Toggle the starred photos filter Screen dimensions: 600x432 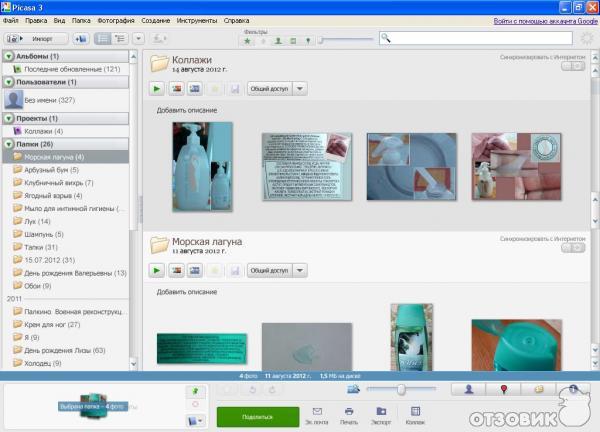click(x=248, y=40)
